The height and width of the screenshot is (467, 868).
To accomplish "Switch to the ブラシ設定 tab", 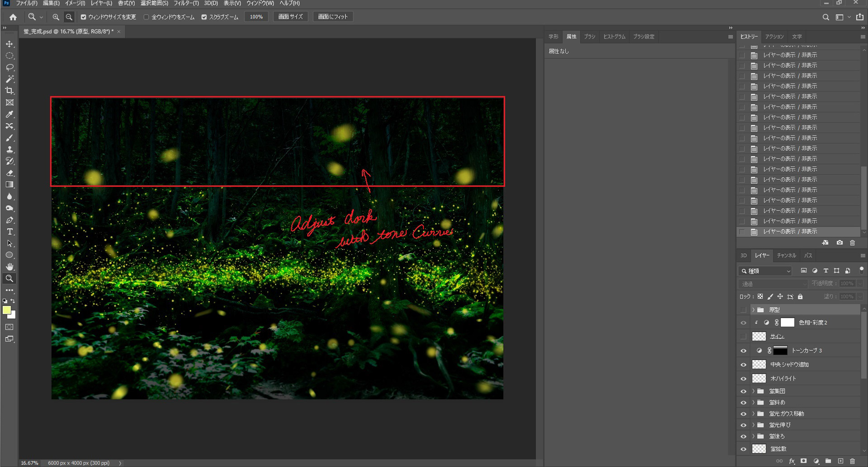I will coord(644,37).
